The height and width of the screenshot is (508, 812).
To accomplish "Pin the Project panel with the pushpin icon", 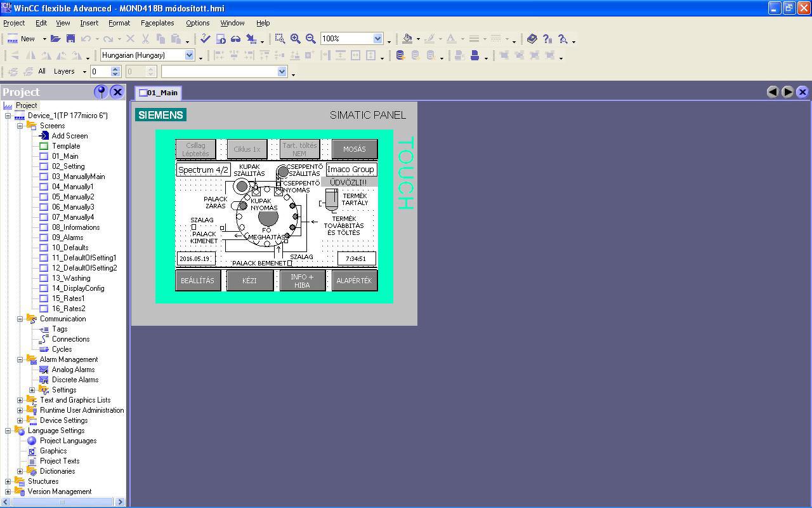I will click(x=101, y=92).
